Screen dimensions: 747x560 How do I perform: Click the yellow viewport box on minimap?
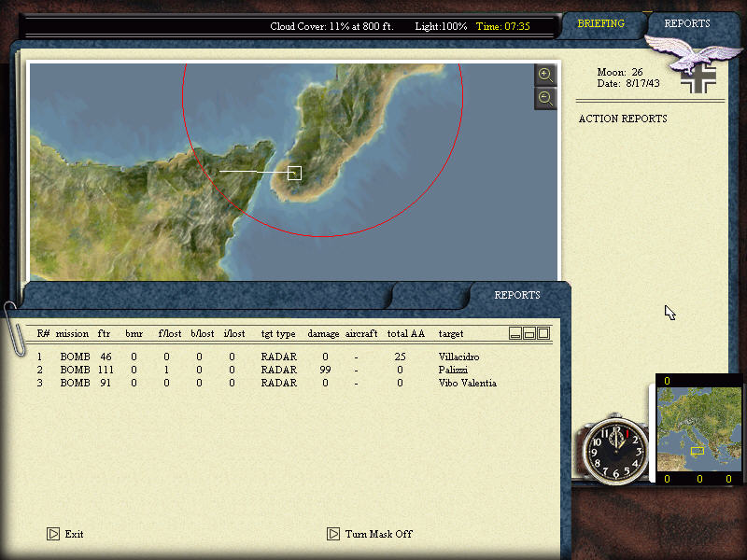(698, 451)
